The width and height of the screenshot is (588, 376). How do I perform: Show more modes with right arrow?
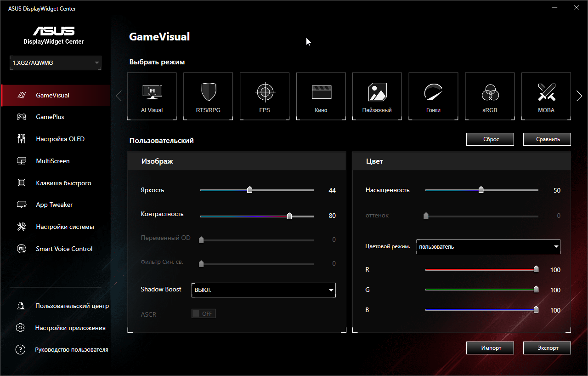pos(579,96)
